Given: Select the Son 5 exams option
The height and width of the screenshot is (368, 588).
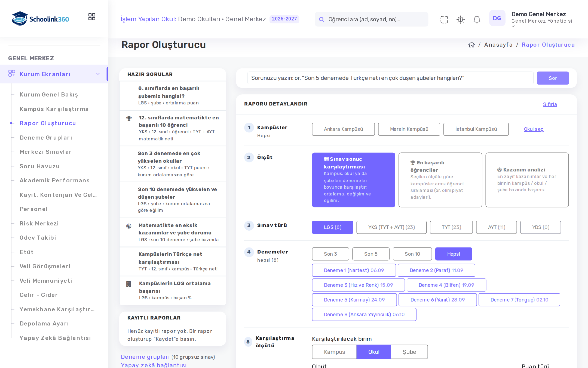Looking at the screenshot, I should tap(370, 254).
